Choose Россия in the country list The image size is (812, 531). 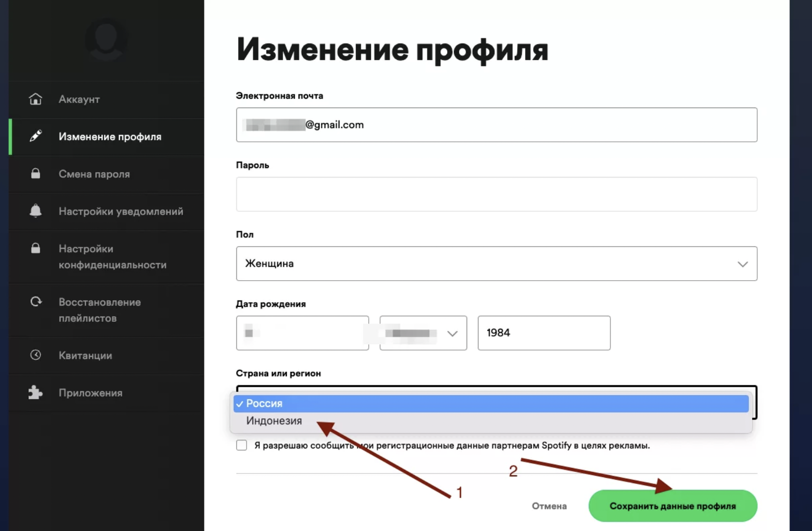[491, 403]
